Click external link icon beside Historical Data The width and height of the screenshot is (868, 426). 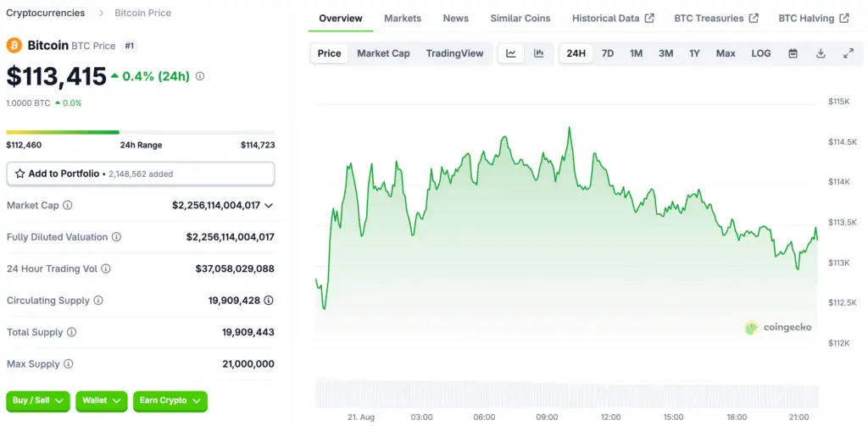pos(649,19)
